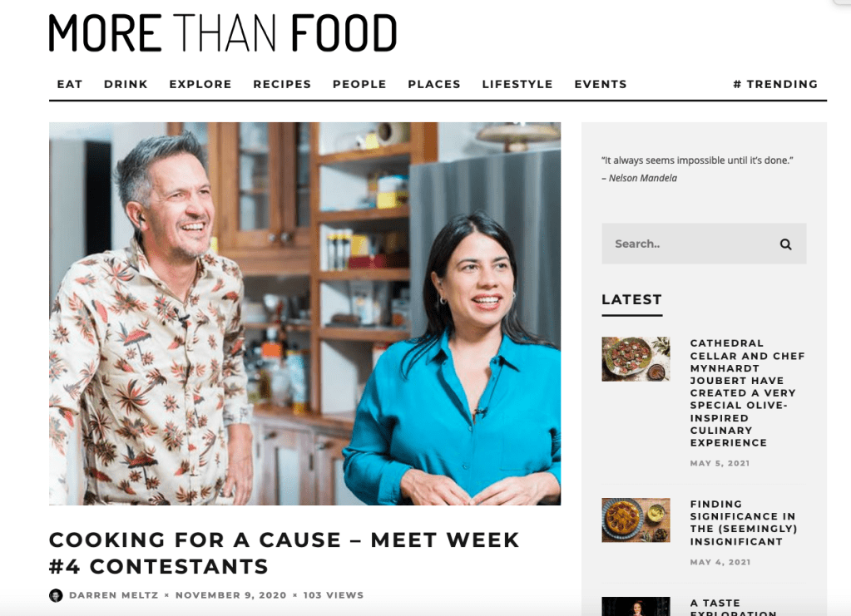
Task: Click the featured contestants hero image
Action: [x=305, y=313]
